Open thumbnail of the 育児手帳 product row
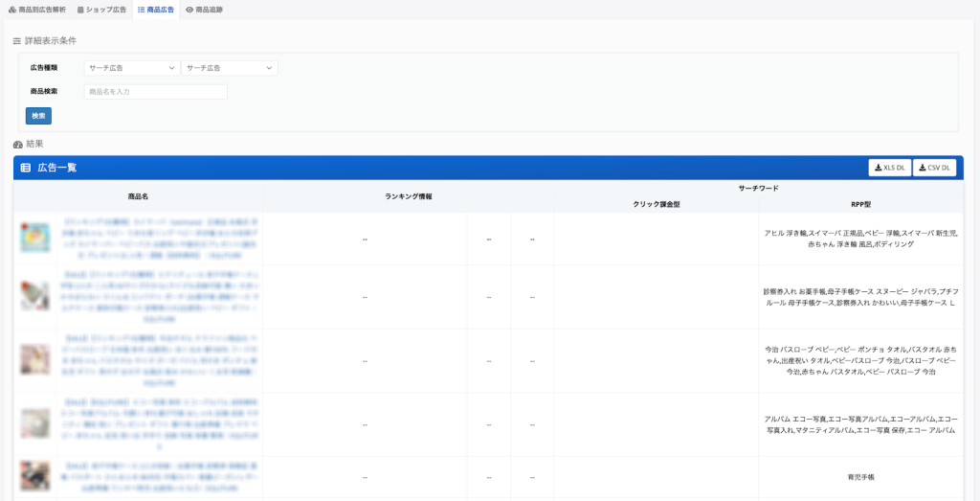 tap(35, 476)
